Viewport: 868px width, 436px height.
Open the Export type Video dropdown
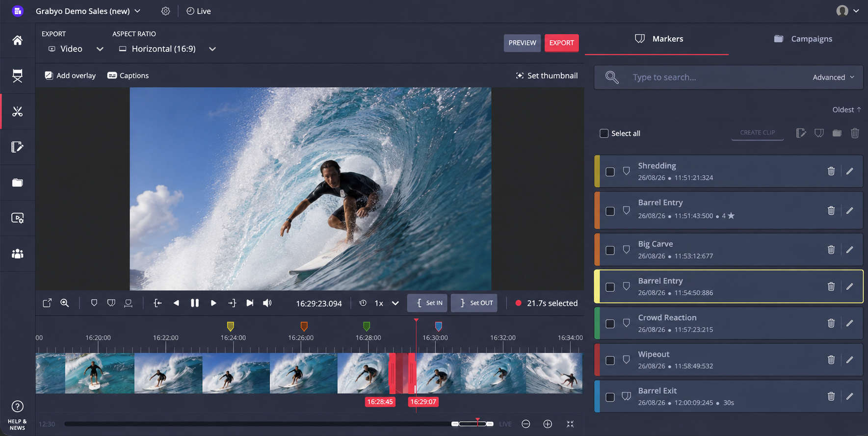pos(76,49)
